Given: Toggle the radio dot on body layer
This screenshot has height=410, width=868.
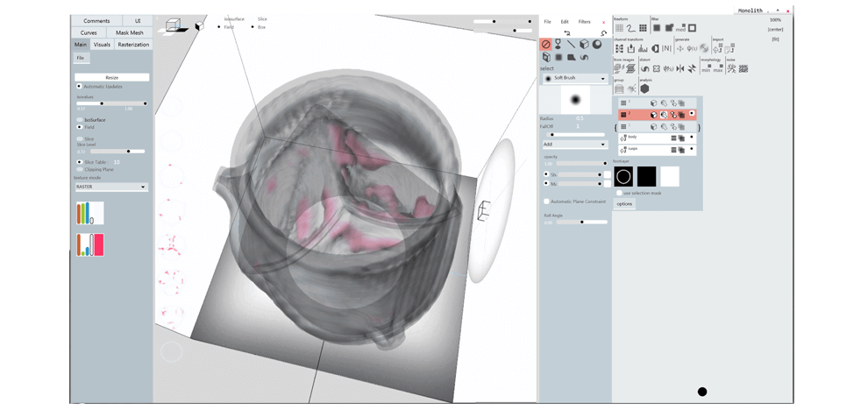Looking at the screenshot, I should (x=692, y=137).
